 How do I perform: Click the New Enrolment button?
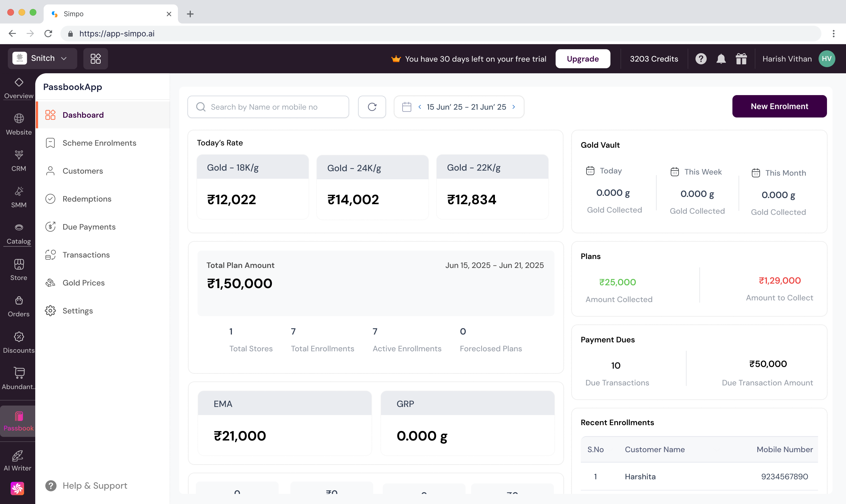[779, 106]
